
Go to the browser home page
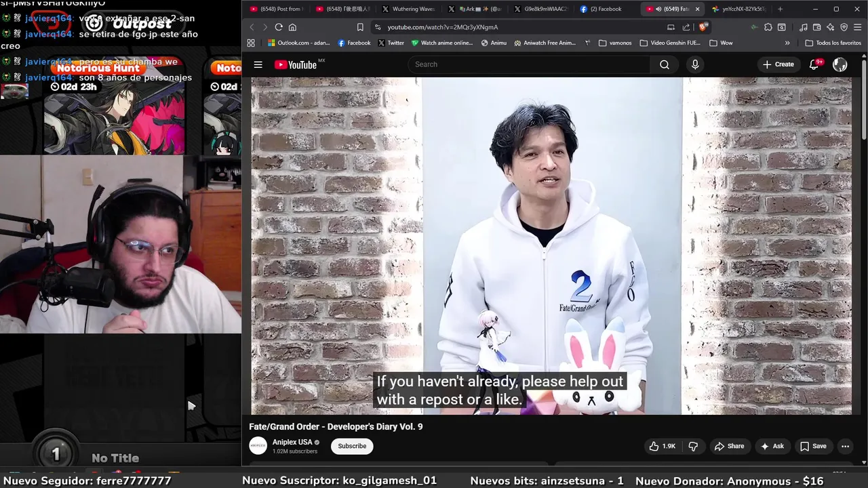(292, 27)
